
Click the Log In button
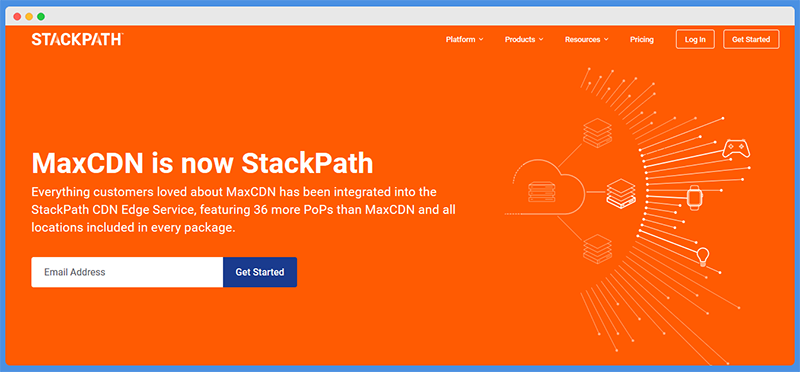pyautogui.click(x=695, y=39)
